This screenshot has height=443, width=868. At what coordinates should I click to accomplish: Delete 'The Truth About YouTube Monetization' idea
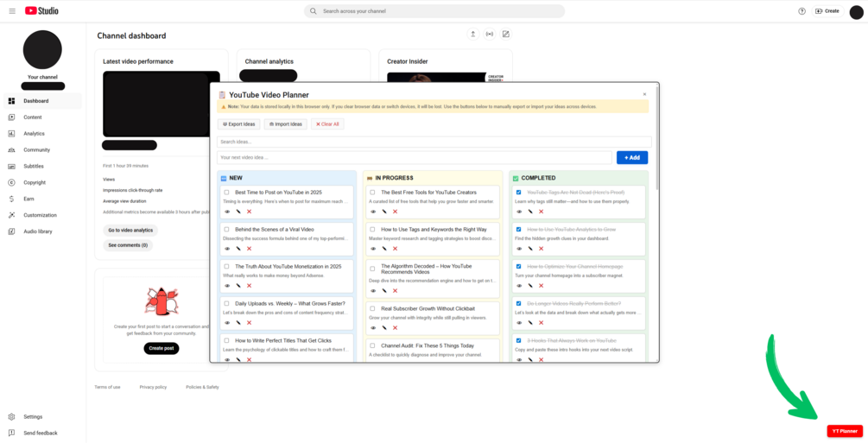pos(249,286)
